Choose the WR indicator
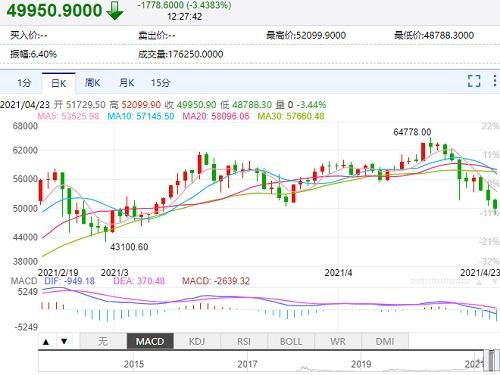 pyautogui.click(x=338, y=341)
